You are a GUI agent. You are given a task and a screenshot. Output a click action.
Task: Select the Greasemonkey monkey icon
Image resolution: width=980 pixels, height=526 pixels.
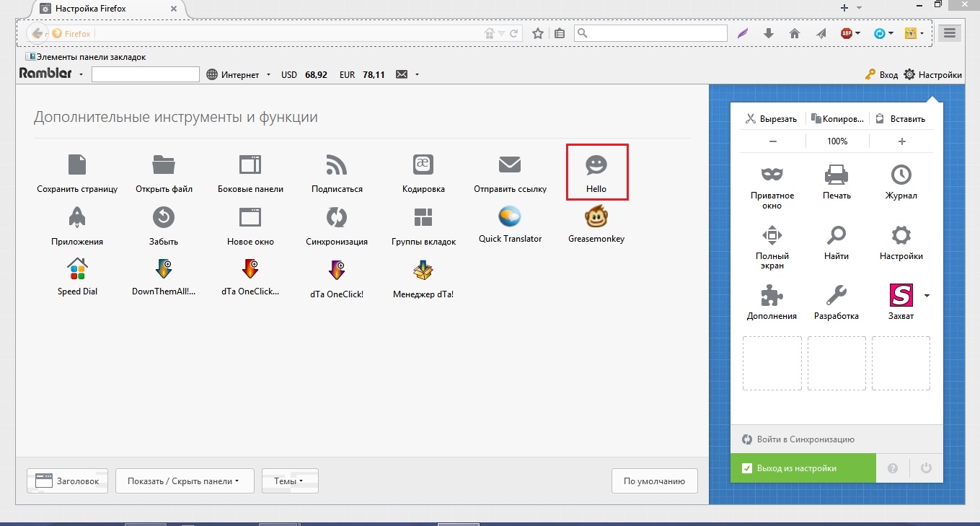(596, 216)
